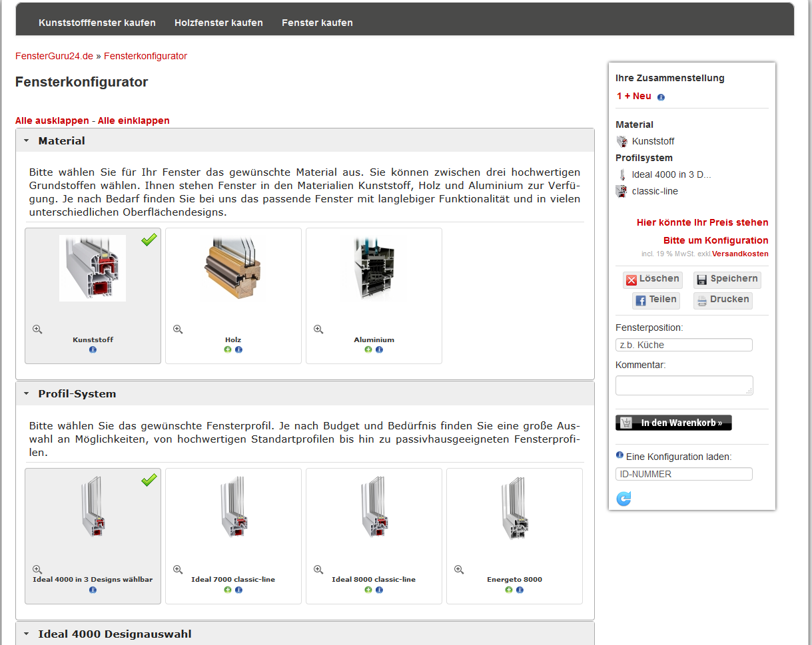Click 'Ideal 4000 in 3 D...' summary entry
812x645 pixels.
671,174
